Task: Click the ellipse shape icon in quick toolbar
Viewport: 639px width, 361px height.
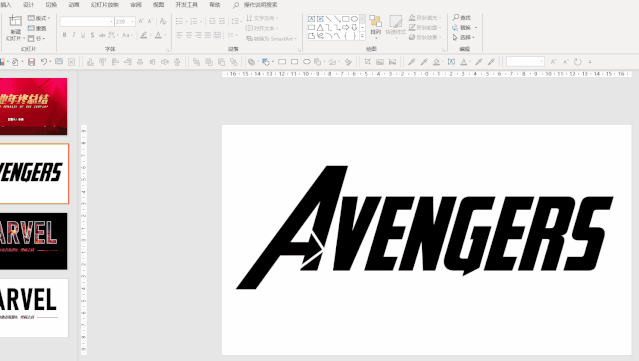Action: coord(306,62)
